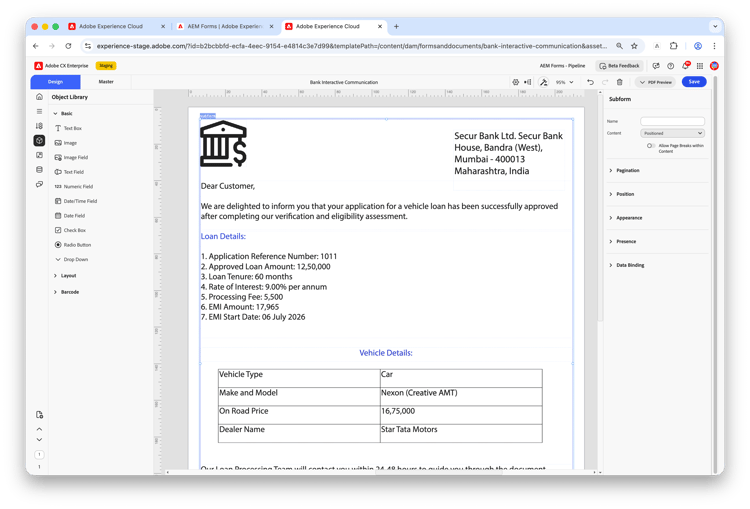Image resolution: width=750 pixels, height=509 pixels.
Task: Open the user profile avatar
Action: [x=714, y=66]
